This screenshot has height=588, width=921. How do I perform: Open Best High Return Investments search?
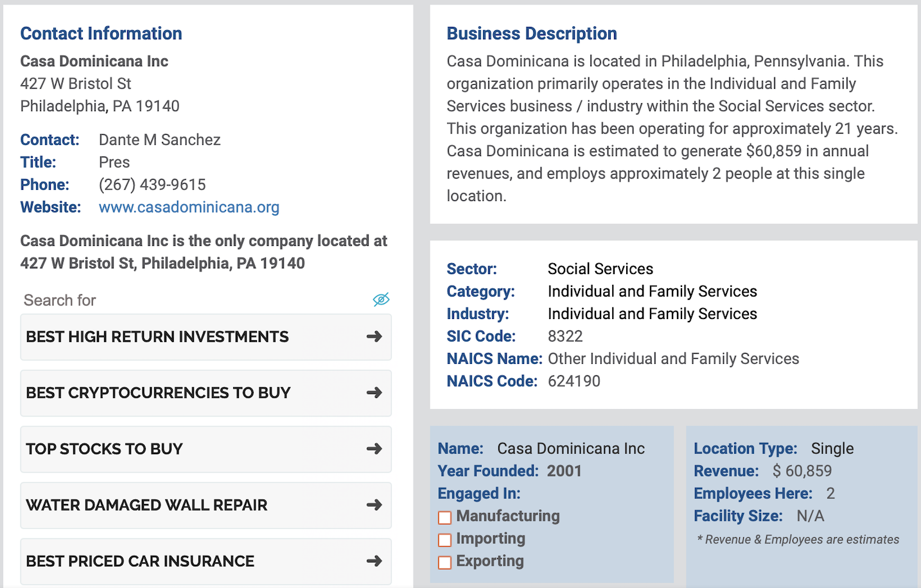206,337
